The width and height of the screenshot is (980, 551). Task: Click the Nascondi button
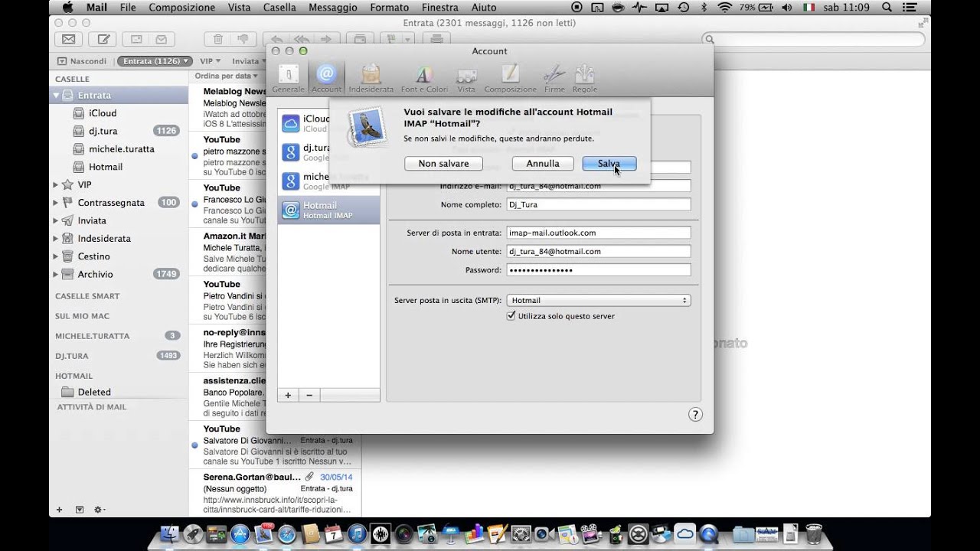pos(82,60)
